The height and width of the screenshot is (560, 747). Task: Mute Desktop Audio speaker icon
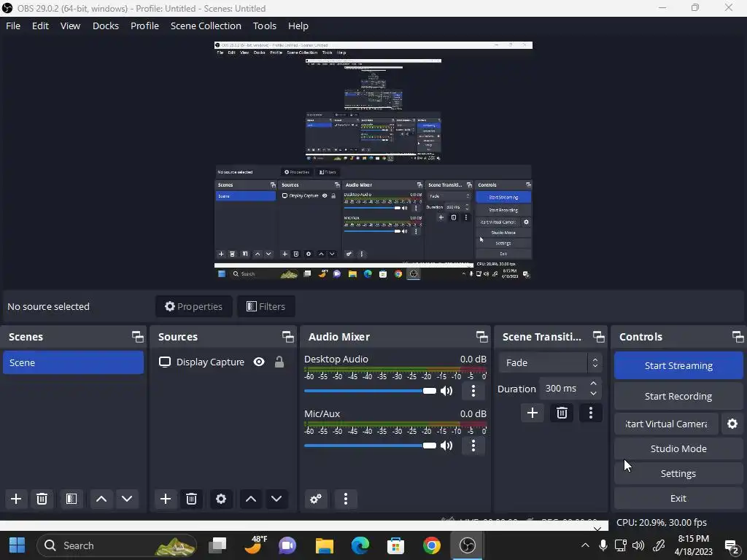click(446, 391)
